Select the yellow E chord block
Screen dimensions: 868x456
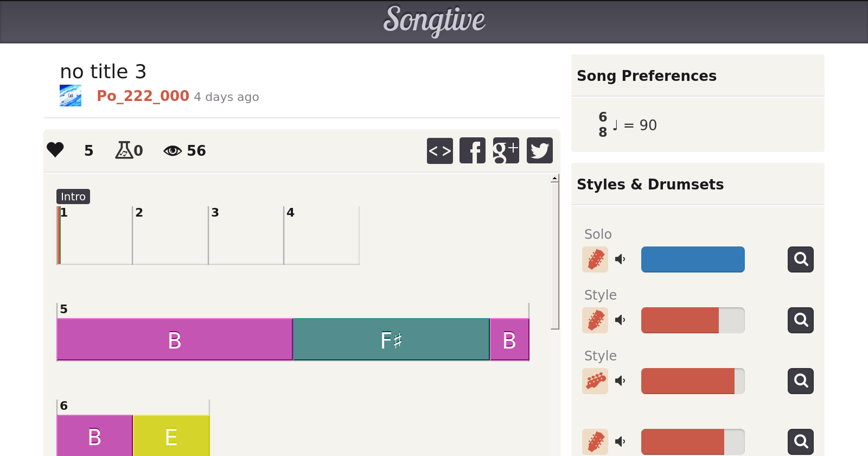(x=171, y=436)
